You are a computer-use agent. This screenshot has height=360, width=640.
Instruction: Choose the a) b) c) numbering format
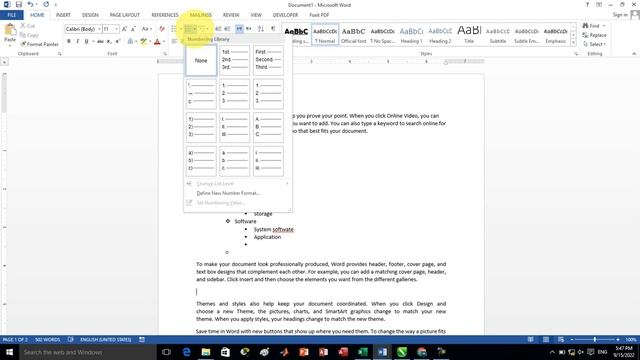pos(201,161)
